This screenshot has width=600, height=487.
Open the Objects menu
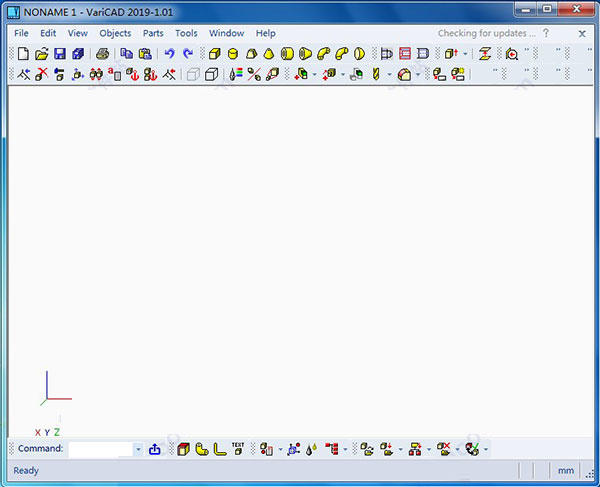pyautogui.click(x=115, y=33)
